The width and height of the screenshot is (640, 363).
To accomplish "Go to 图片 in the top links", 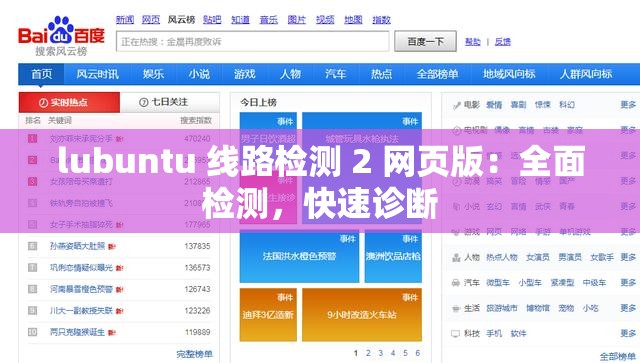I will pyautogui.click(x=296, y=20).
